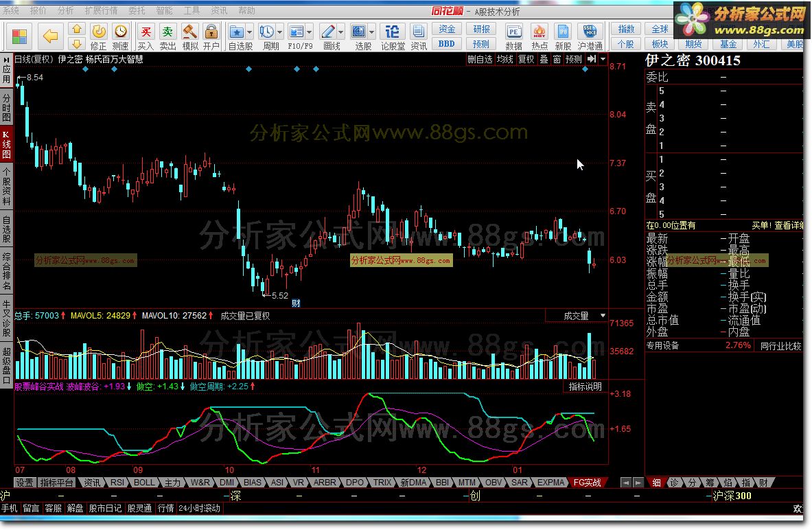Open the 数据 PE data icon
812x530 pixels.
[513, 37]
